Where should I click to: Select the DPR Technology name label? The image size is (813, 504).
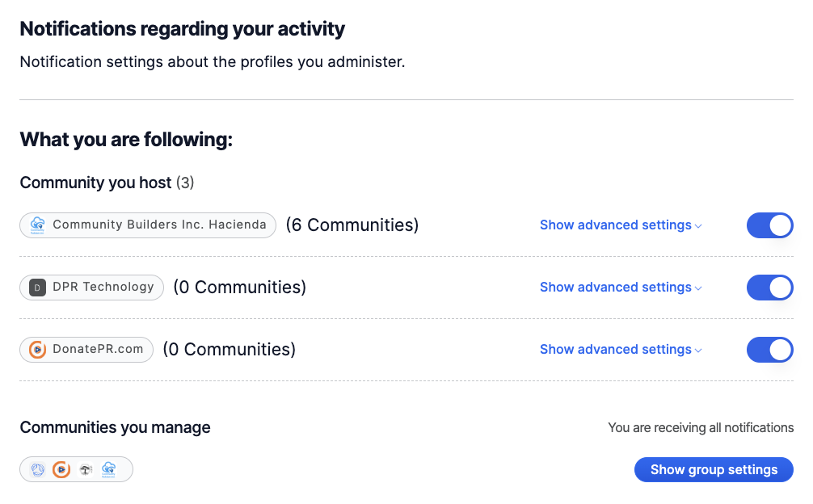[x=103, y=288]
